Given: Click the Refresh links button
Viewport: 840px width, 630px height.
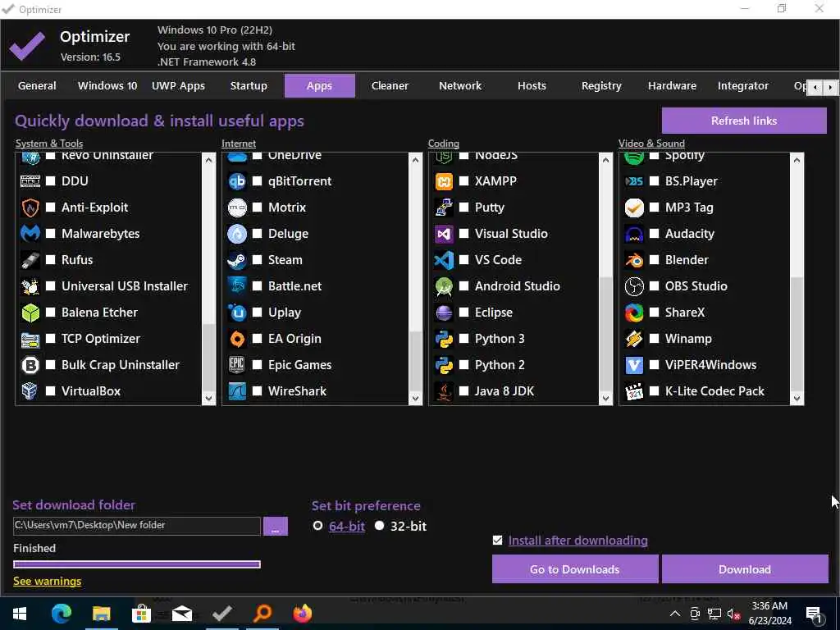Looking at the screenshot, I should [744, 121].
